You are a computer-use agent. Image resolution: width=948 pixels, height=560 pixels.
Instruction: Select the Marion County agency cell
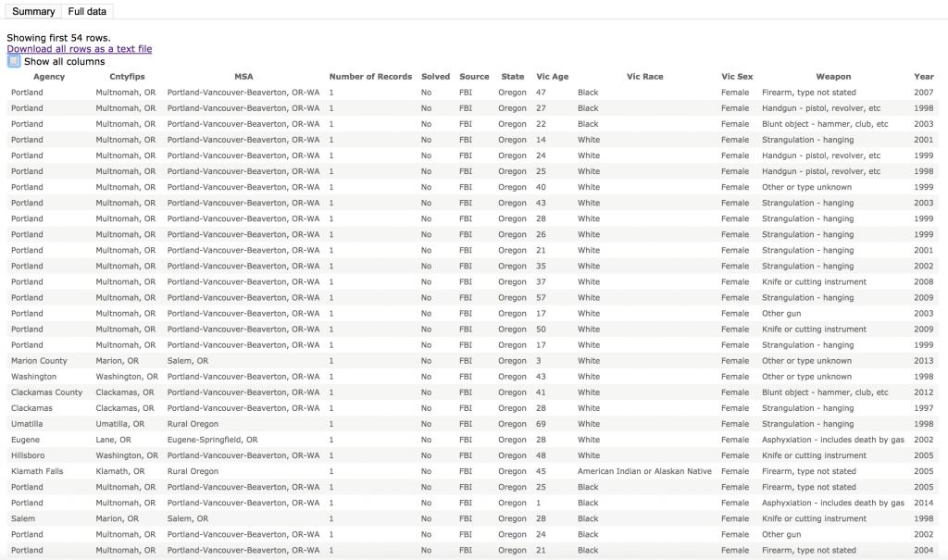39,361
